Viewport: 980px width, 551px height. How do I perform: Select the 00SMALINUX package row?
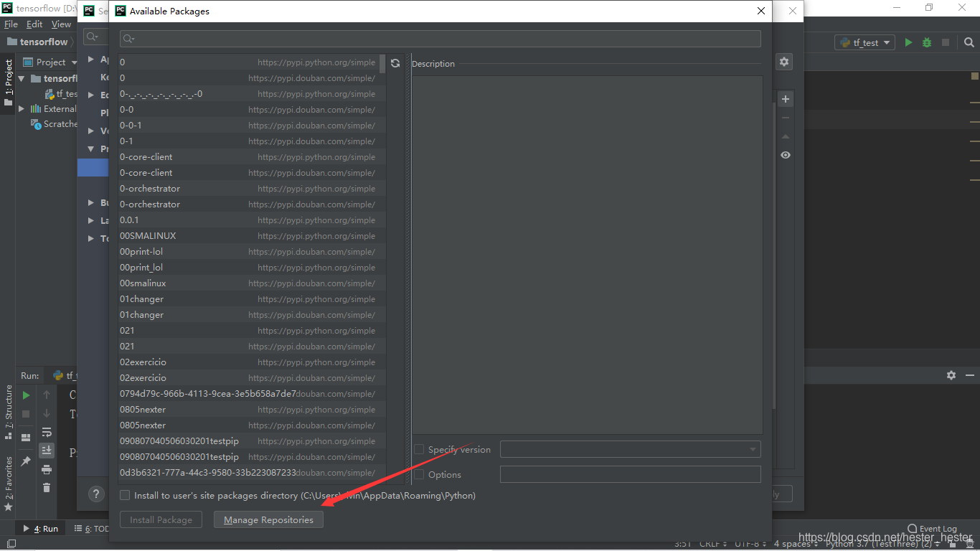[x=252, y=236]
